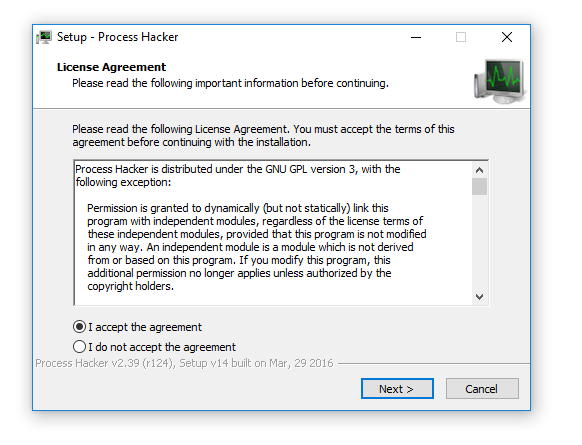Cancel the installation

click(x=482, y=389)
